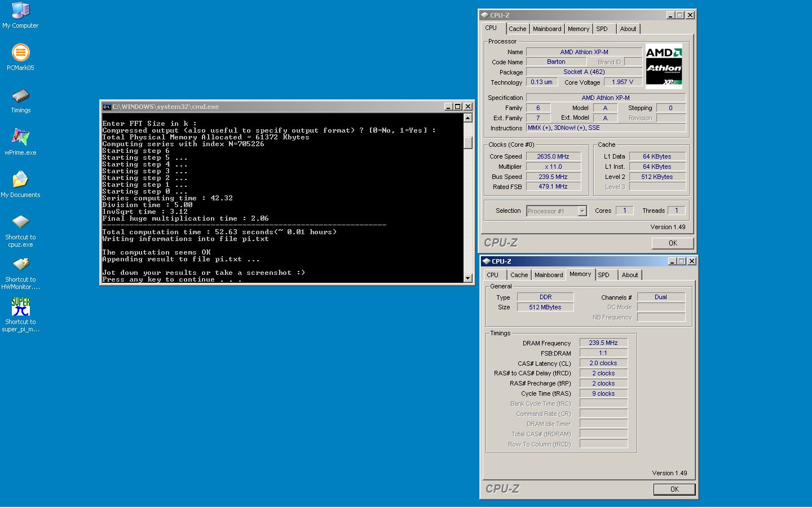Minimize the lower CPU-Z window
Viewport: 812px width, 508px height.
pyautogui.click(x=672, y=261)
